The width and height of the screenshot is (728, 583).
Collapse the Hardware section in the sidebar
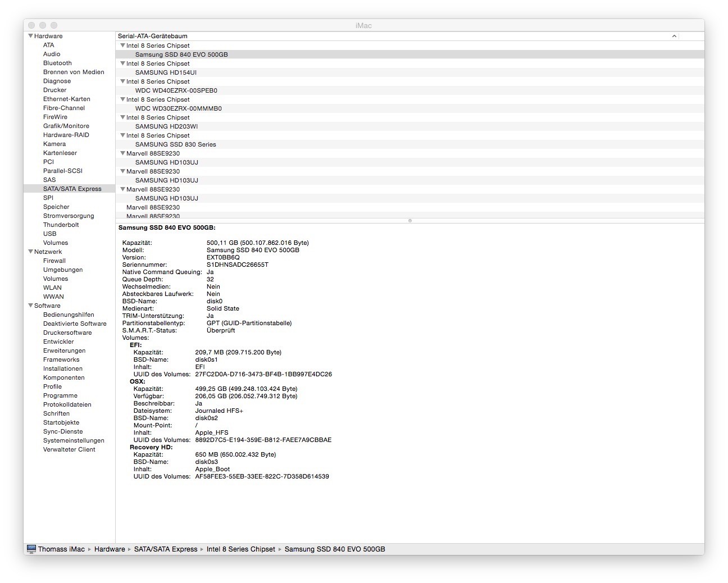tap(30, 36)
